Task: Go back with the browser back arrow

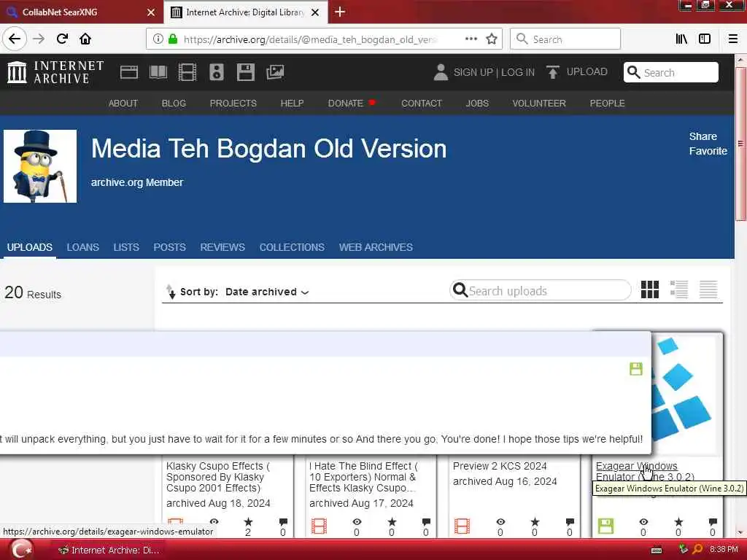Action: point(15,39)
